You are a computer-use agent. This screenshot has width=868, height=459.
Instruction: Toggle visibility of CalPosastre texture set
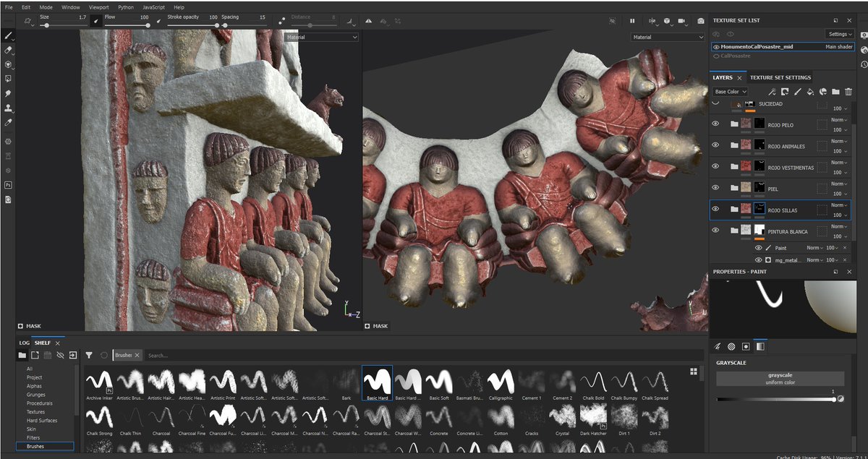coord(716,56)
